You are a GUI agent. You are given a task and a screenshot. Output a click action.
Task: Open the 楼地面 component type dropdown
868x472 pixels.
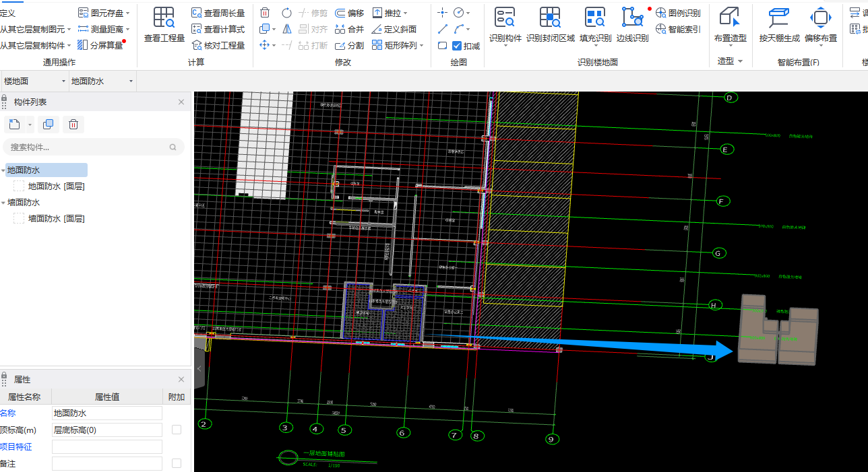click(35, 81)
